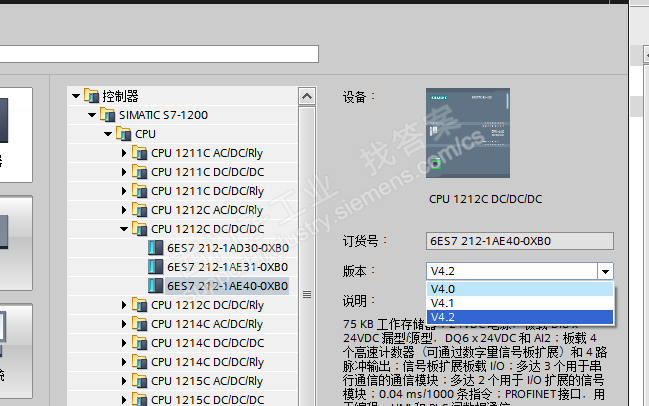Screen dimensions: 649x406
Task: Click the device name input field at top
Action: pos(159,54)
